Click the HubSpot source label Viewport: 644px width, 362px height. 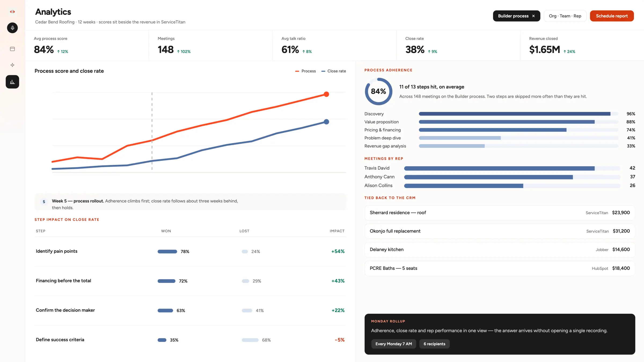(x=600, y=268)
